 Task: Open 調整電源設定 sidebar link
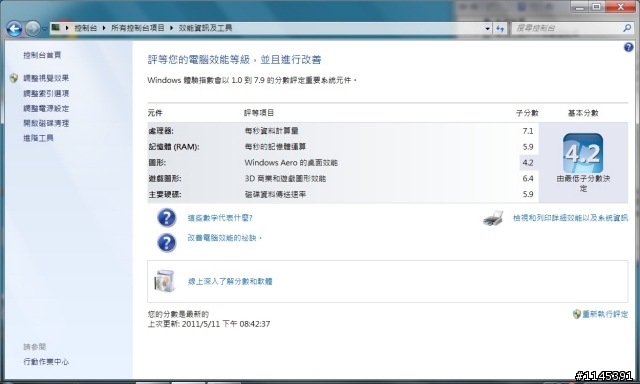coord(46,108)
